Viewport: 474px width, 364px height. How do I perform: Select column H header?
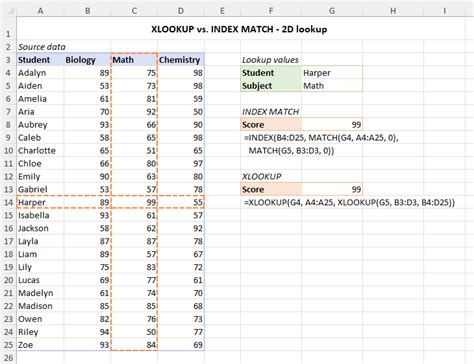point(393,11)
